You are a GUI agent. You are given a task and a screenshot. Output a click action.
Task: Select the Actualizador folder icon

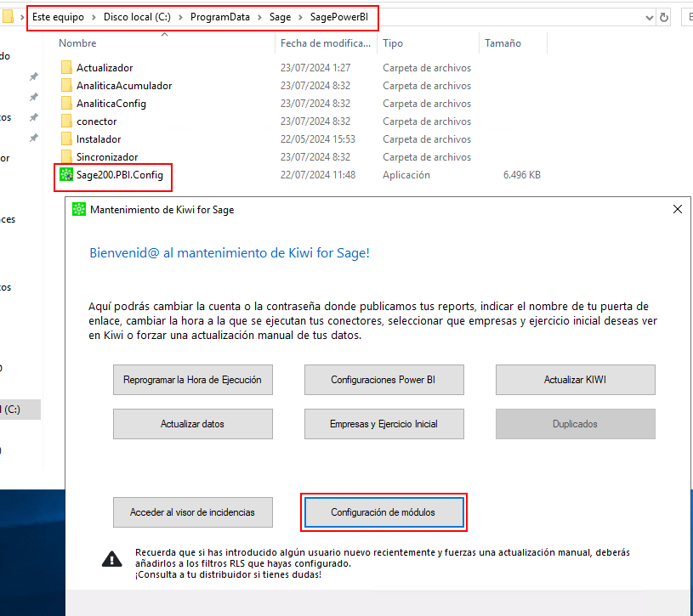(x=66, y=68)
